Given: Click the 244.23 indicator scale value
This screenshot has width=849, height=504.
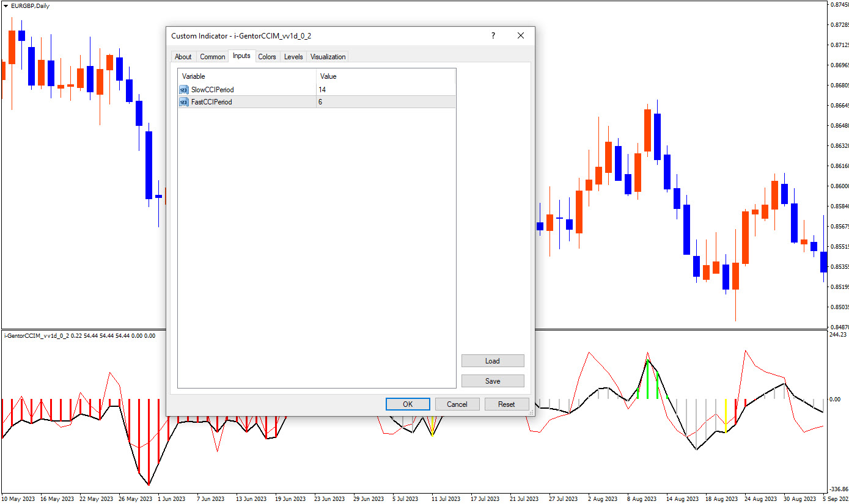Looking at the screenshot, I should point(839,334).
